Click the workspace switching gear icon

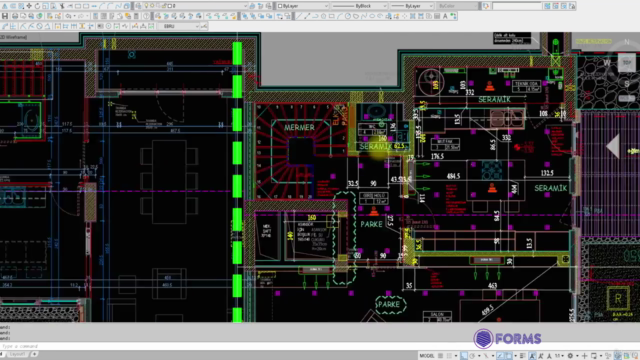[570, 356]
